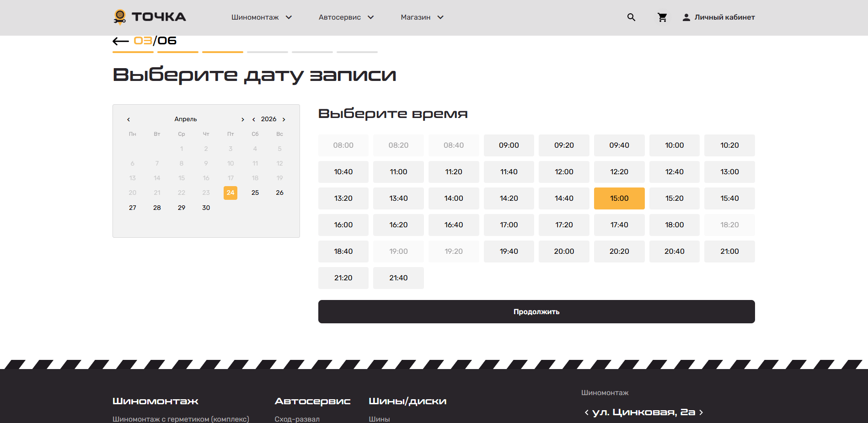Select the 09:00 time slot
Viewport: 868px width, 423px height.
[x=509, y=145]
